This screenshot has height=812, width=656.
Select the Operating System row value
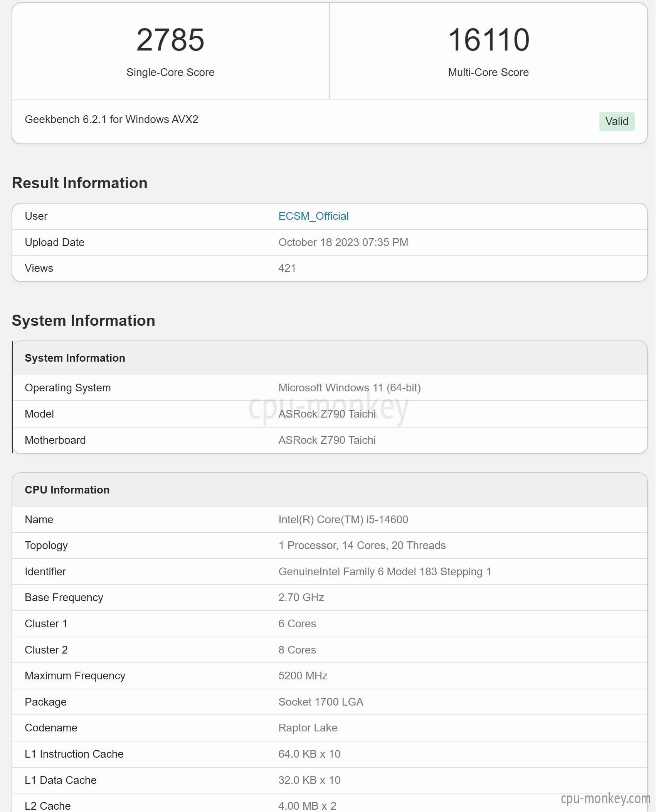(x=350, y=387)
